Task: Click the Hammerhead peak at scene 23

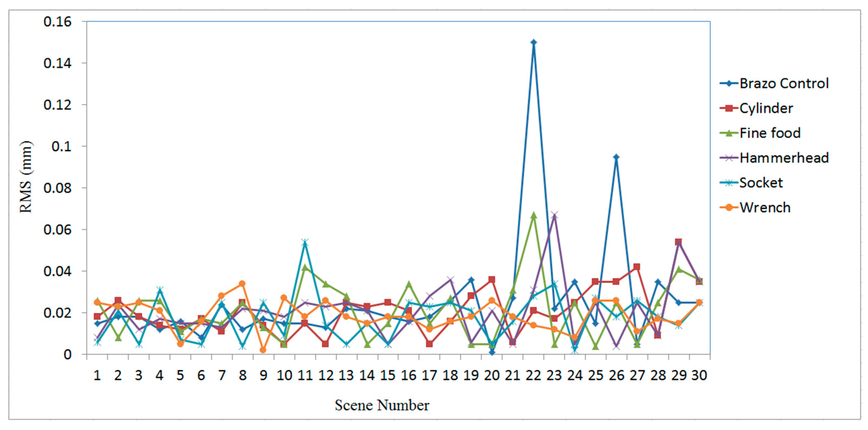Action: [x=554, y=215]
